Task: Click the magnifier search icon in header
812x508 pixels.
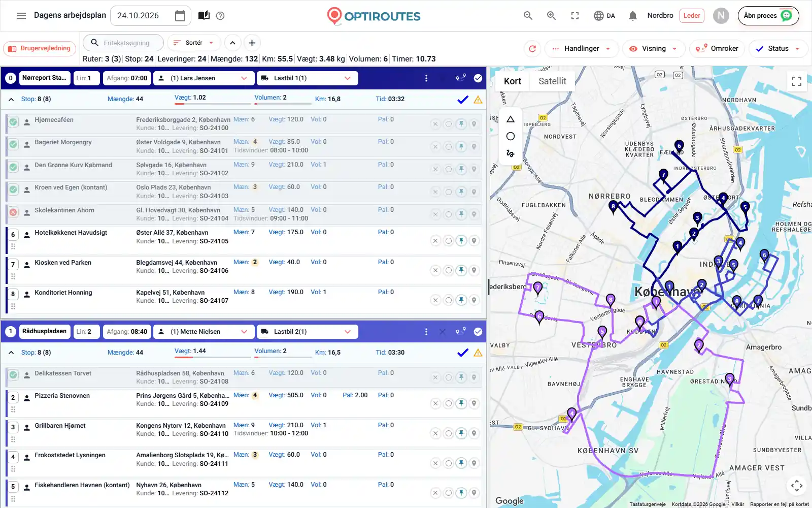Action: [x=528, y=16]
